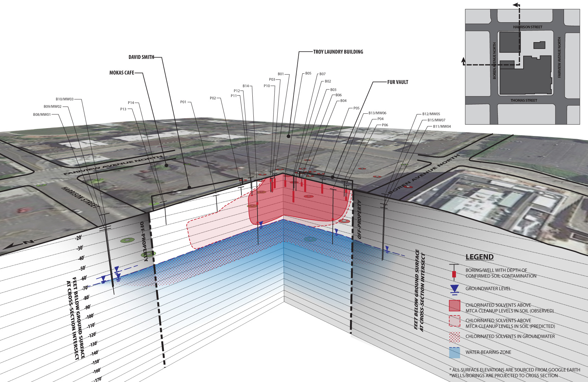Click the B02 boring label
Viewport: 588px width, 382px height.
[328, 82]
